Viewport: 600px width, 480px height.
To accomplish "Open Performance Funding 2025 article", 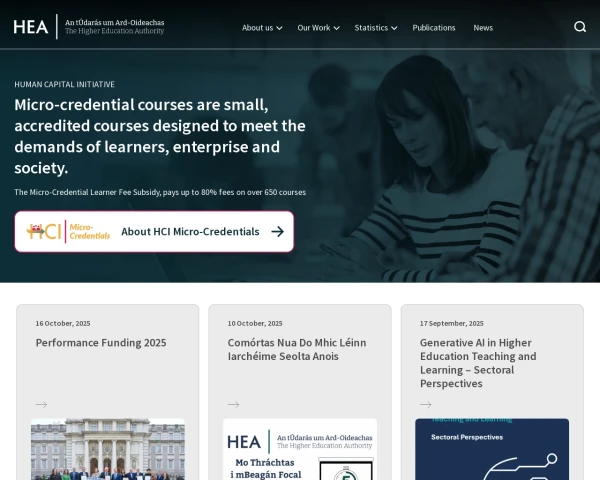I will 101,343.
